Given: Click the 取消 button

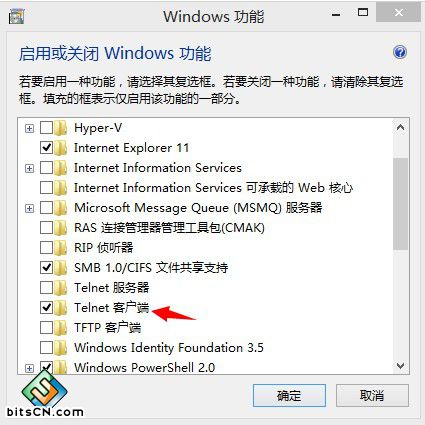Looking at the screenshot, I should point(372,395).
